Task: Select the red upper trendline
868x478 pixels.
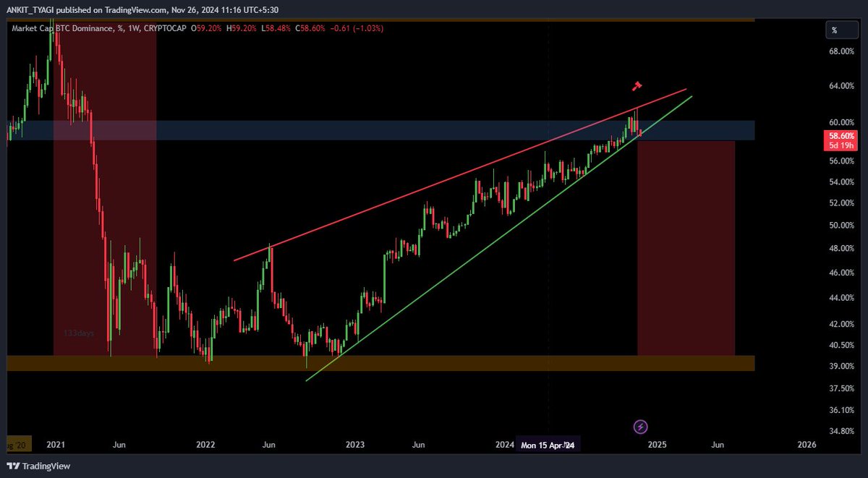Action: (x=459, y=176)
